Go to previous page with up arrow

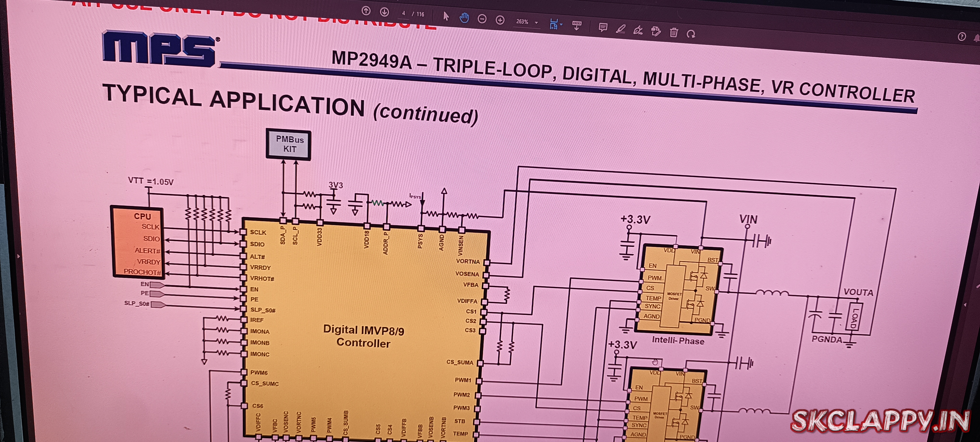pos(366,11)
